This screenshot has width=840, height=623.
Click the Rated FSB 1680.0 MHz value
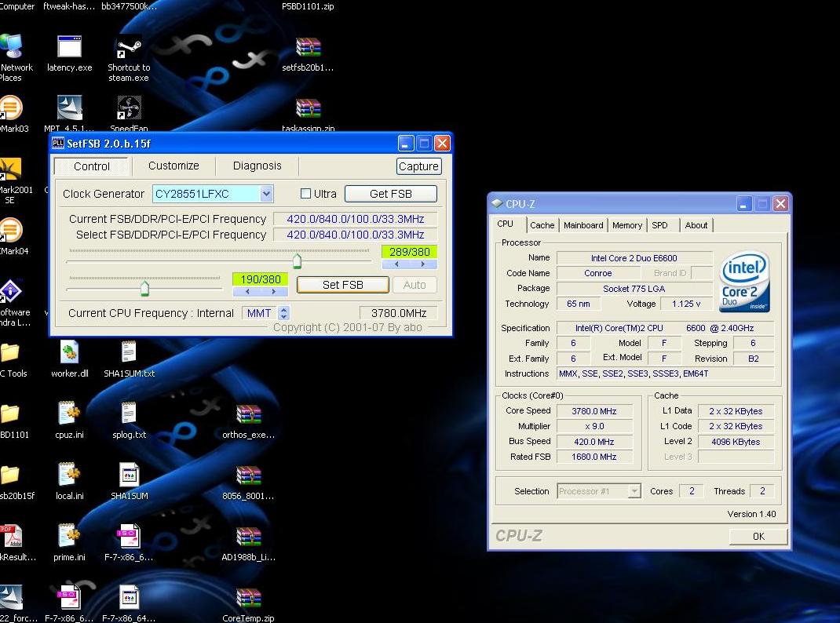tap(594, 457)
